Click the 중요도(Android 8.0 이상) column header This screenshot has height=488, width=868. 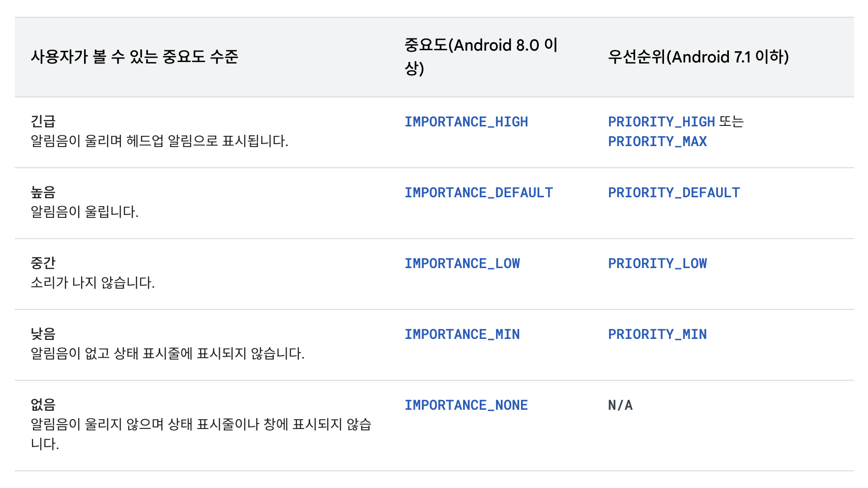481,57
